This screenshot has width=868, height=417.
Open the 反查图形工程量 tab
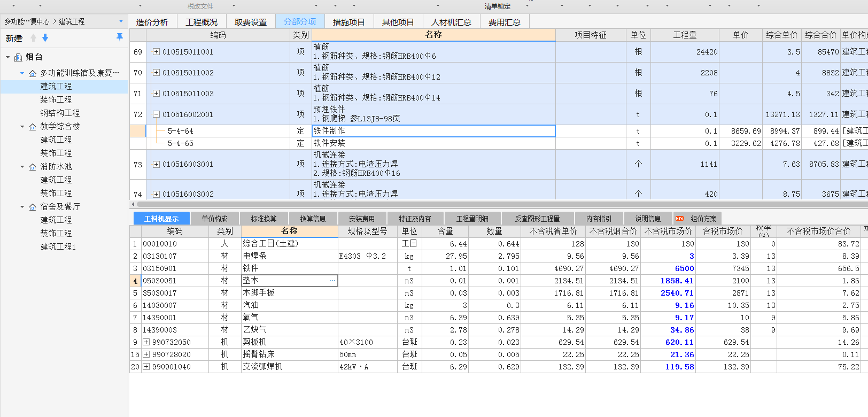click(537, 219)
